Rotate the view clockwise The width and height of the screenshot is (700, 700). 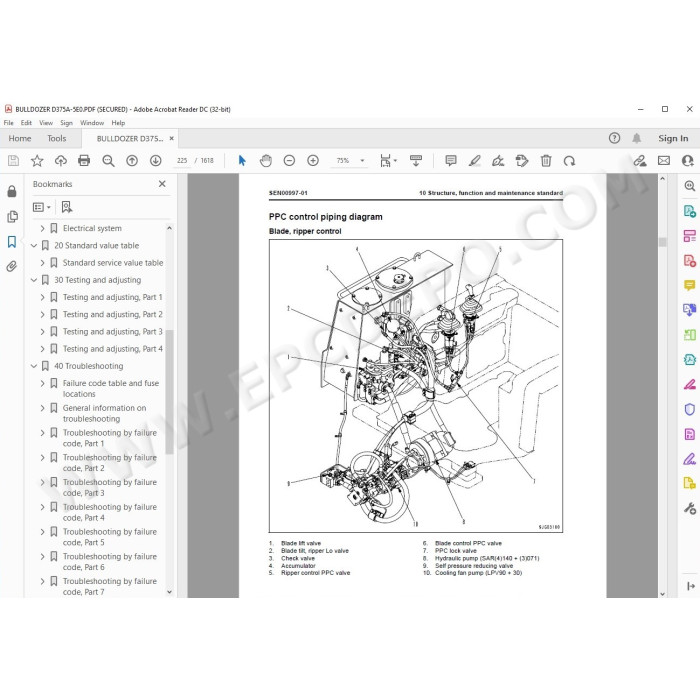coord(569,161)
